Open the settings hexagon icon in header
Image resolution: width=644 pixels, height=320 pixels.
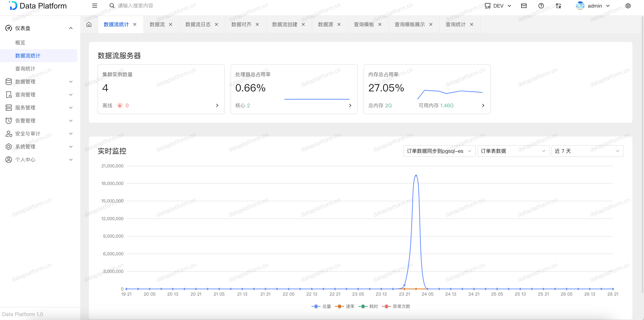click(x=628, y=6)
